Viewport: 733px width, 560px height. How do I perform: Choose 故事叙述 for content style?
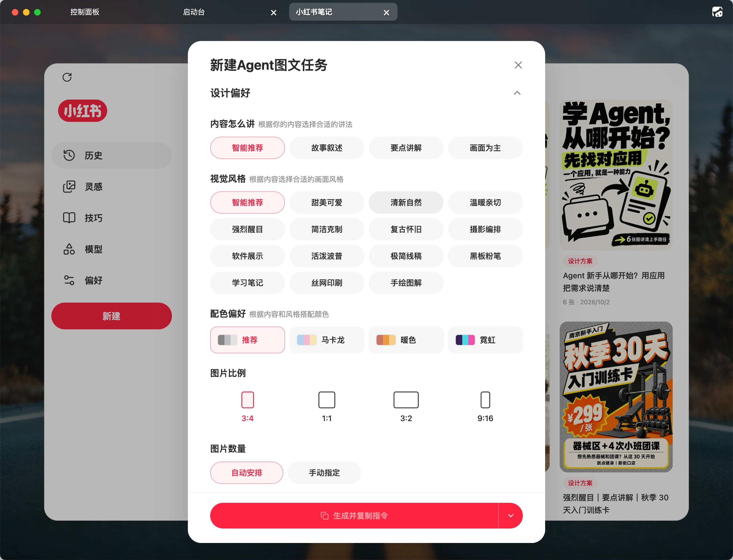(x=327, y=148)
